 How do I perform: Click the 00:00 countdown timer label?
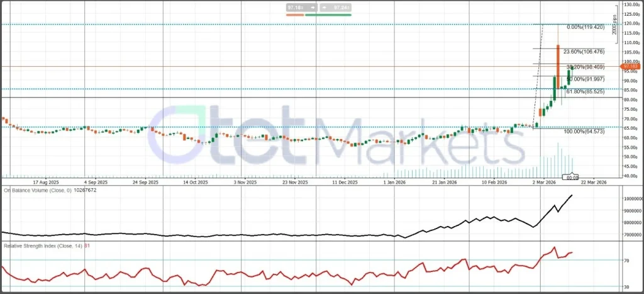coord(572,178)
